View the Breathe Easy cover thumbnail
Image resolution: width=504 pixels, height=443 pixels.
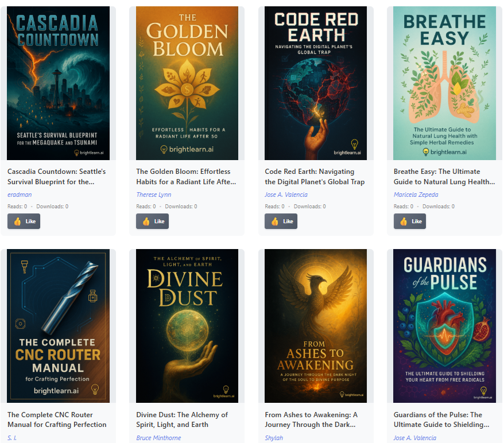coord(444,83)
